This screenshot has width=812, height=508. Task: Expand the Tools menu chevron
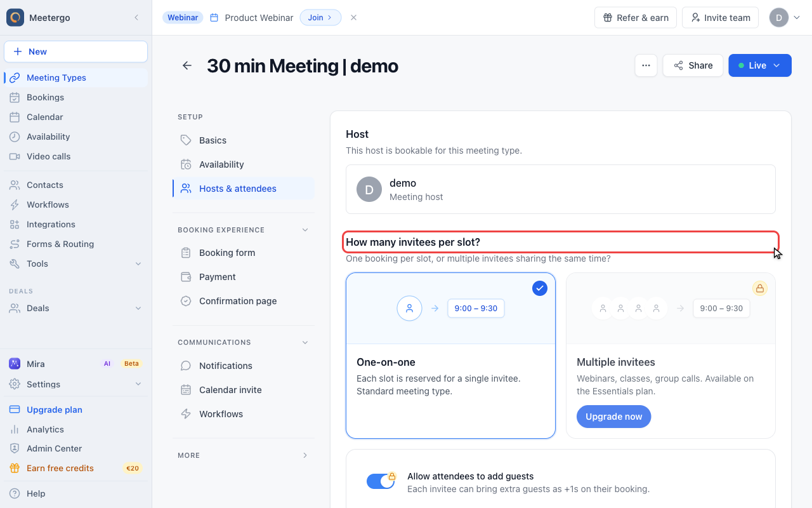138,264
